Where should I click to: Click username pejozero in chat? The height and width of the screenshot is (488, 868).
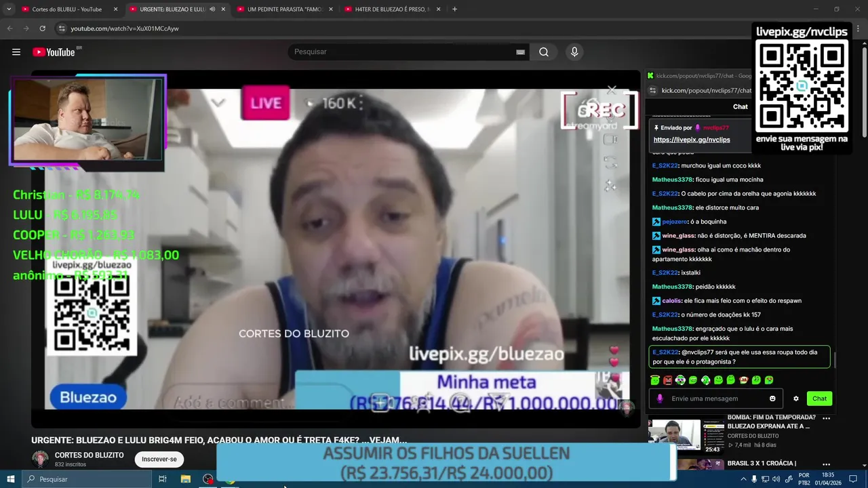click(675, 222)
